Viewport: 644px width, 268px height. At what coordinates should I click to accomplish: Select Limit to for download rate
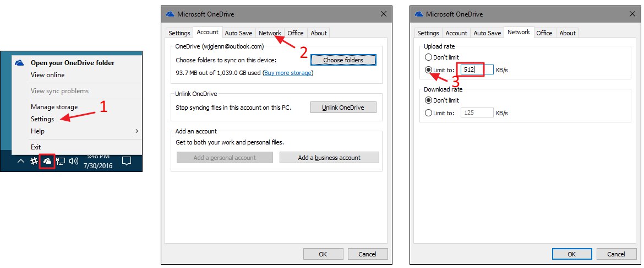(439, 113)
